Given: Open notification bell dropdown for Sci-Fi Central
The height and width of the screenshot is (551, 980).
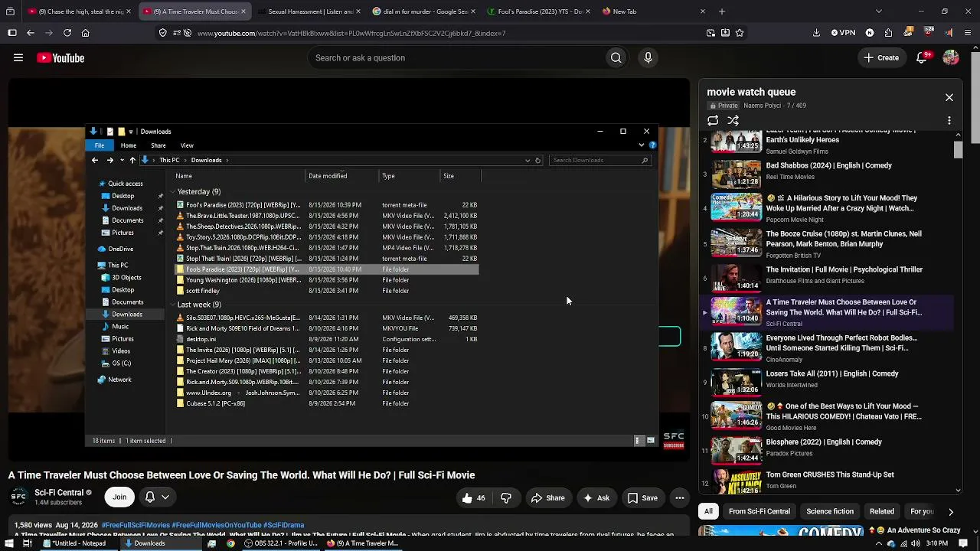Looking at the screenshot, I should [x=156, y=497].
